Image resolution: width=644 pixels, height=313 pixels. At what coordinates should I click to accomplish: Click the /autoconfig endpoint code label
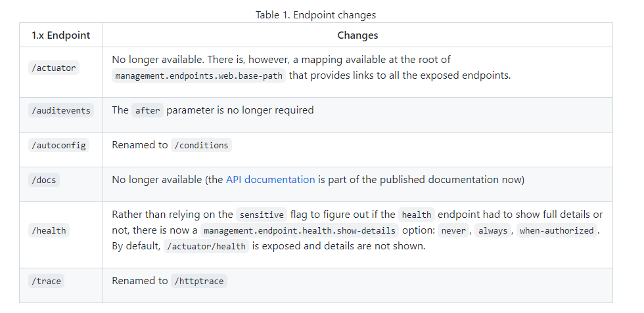(58, 145)
